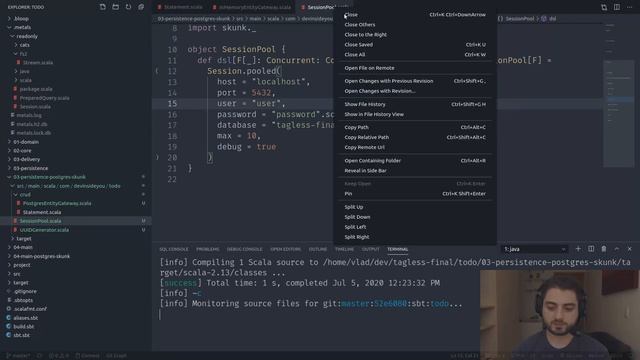Create a new folder in Explorer header

116,7
